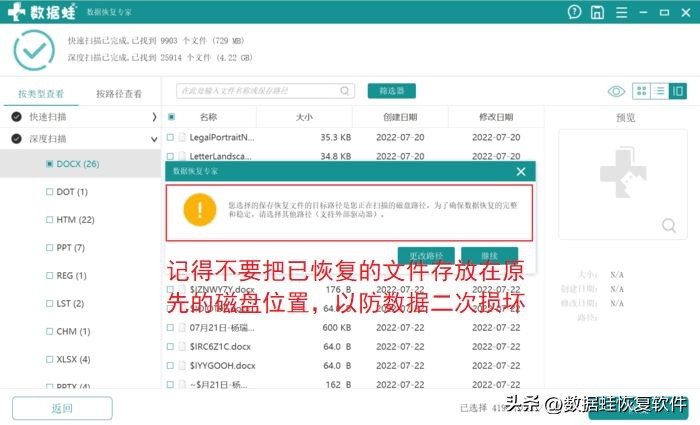This screenshot has width=700, height=425.
Task: Check the LetterLandsca... file checkbox
Action: click(x=170, y=156)
